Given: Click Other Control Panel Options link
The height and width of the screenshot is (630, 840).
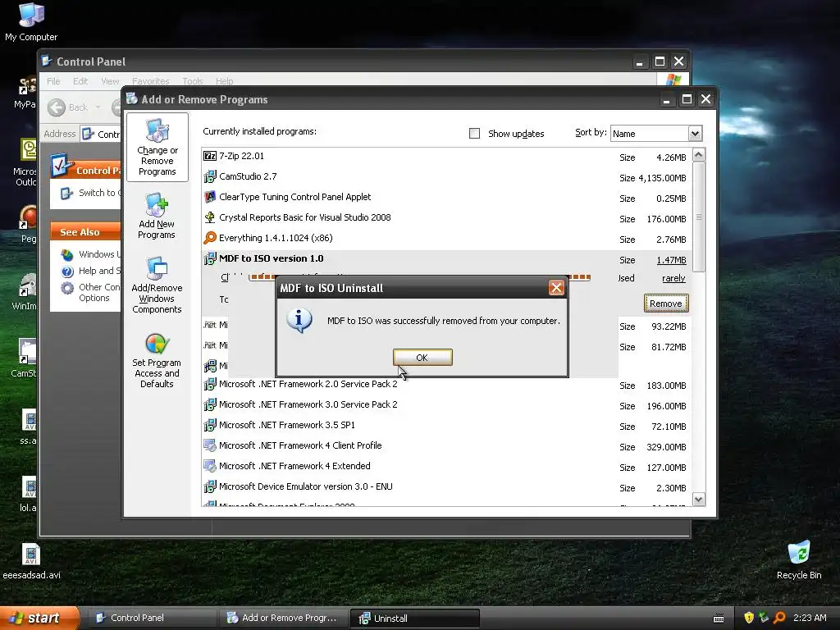Looking at the screenshot, I should tap(99, 293).
